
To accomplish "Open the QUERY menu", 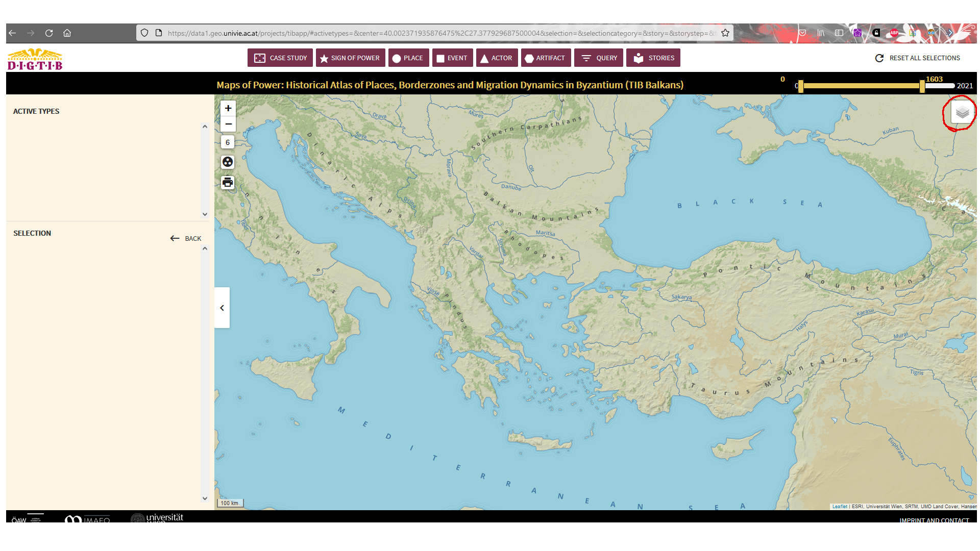I will point(598,58).
